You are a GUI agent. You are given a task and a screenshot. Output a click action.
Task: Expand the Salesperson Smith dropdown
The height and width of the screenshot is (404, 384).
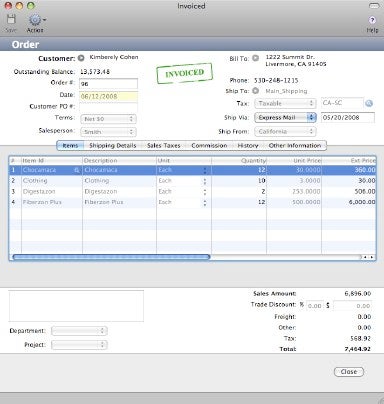click(108, 132)
